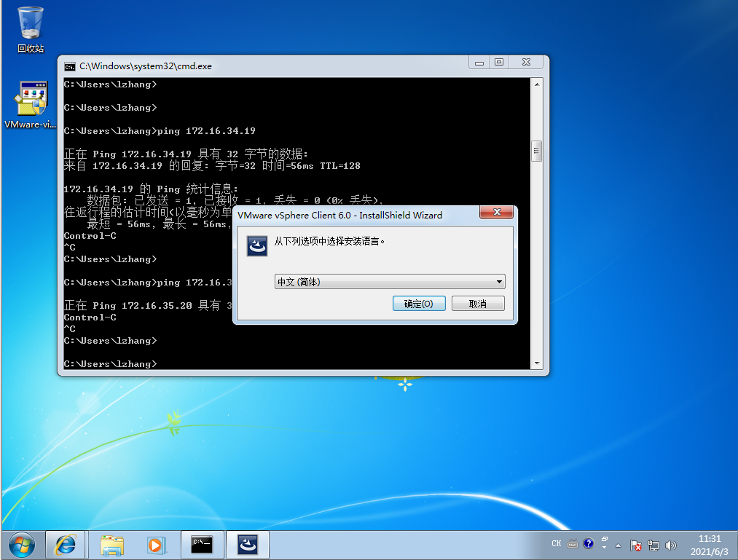Click the '正在 Ping 172.16.35.20' line

click(148, 305)
